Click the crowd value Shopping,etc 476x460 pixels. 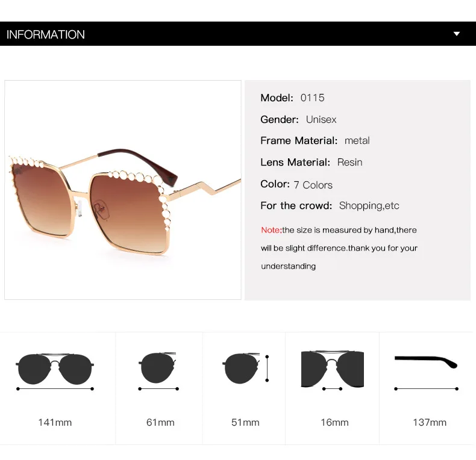(x=369, y=206)
